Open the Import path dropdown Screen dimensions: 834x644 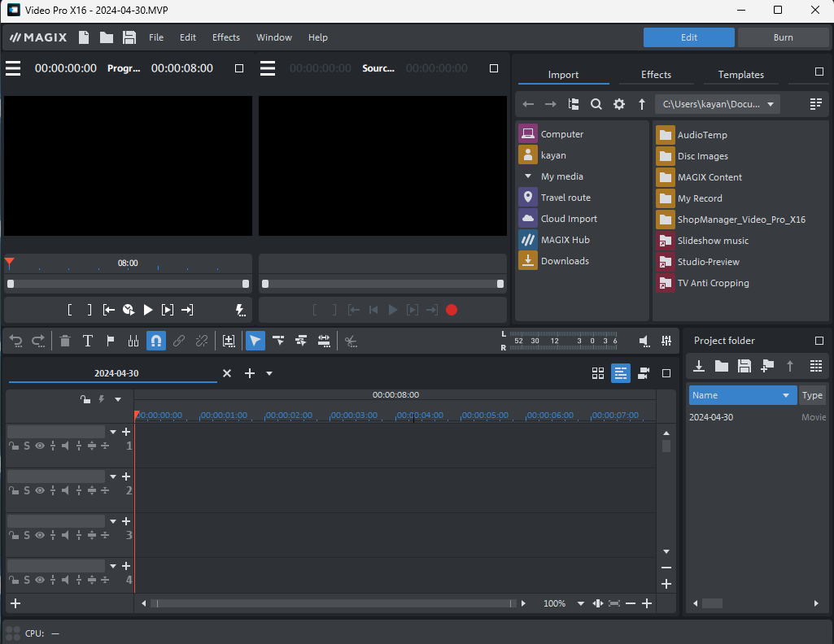(x=771, y=104)
